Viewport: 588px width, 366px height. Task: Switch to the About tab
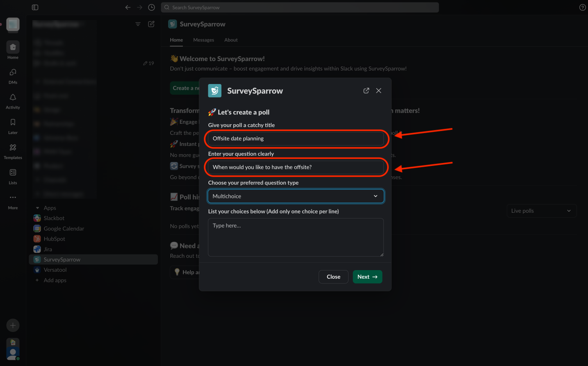(231, 40)
